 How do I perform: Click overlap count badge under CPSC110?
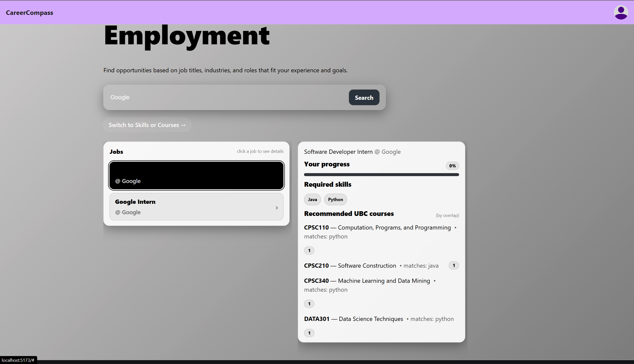pos(309,251)
